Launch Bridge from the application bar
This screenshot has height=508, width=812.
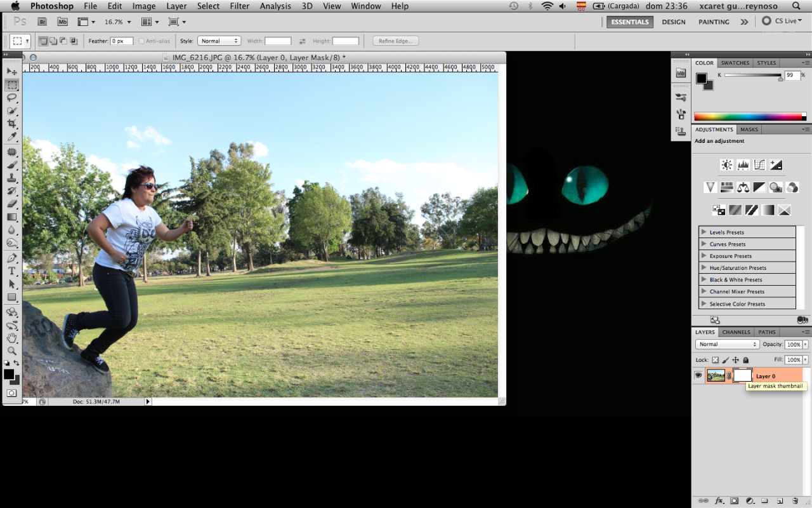(x=43, y=22)
